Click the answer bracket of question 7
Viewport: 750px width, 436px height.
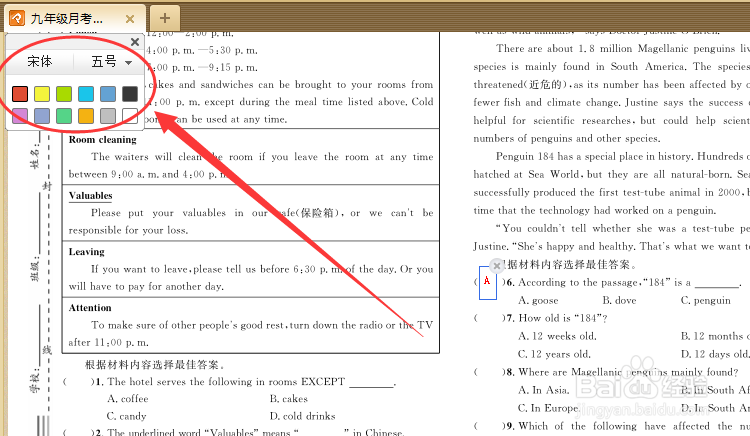click(490, 318)
